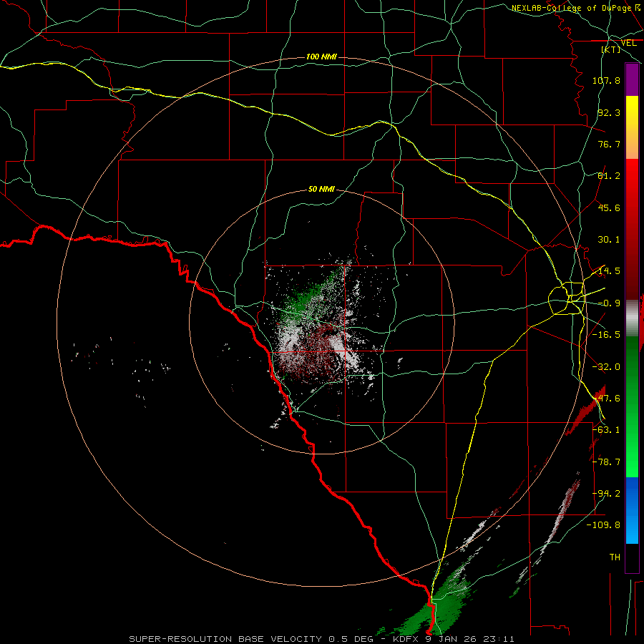The width and height of the screenshot is (644, 644).
Task: Pick the blue segment of the color bar
Action: pos(632,510)
